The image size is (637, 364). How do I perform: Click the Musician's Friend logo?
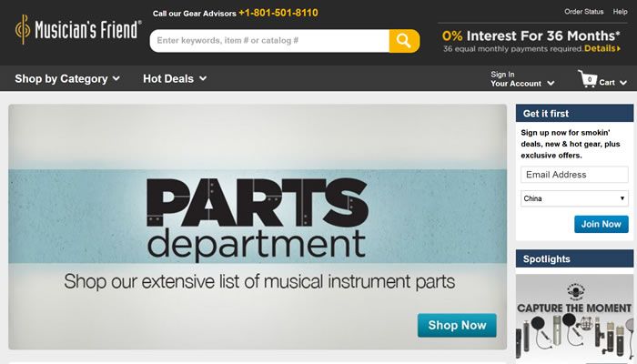(x=77, y=30)
